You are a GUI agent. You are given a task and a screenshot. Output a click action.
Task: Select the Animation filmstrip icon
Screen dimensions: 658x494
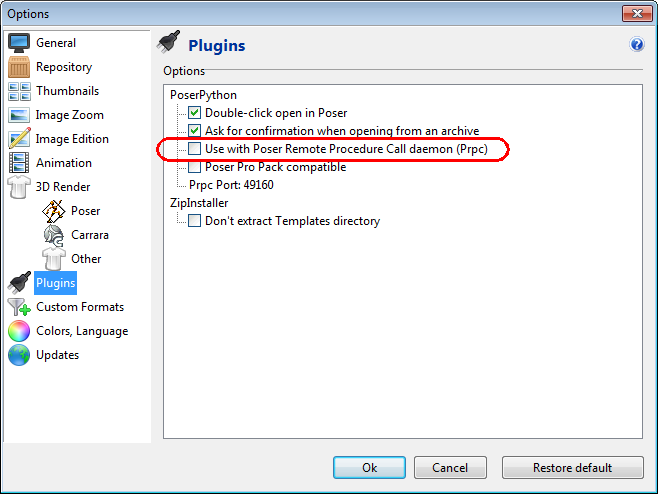pyautogui.click(x=19, y=163)
